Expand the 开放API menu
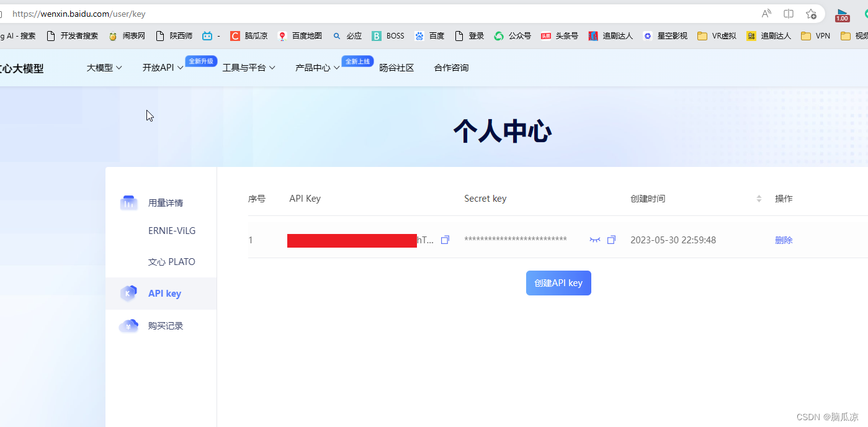This screenshot has width=868, height=427. [163, 68]
